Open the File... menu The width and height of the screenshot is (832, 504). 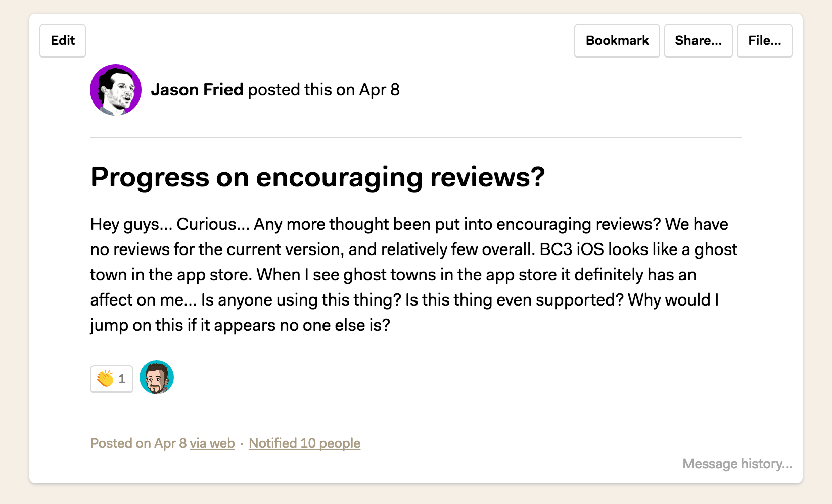click(765, 40)
